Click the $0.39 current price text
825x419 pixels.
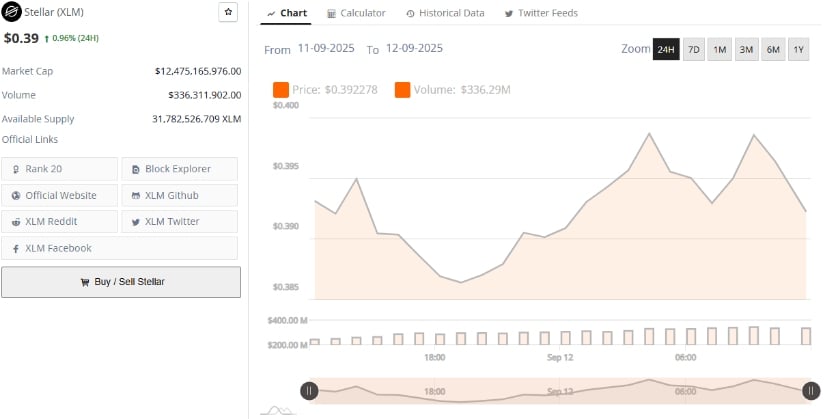pyautogui.click(x=21, y=38)
